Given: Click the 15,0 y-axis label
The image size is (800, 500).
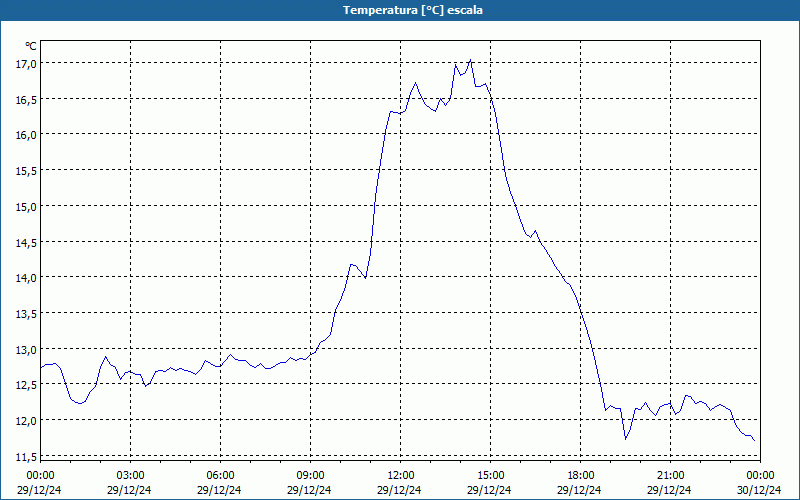Looking at the screenshot, I should click(x=26, y=207).
